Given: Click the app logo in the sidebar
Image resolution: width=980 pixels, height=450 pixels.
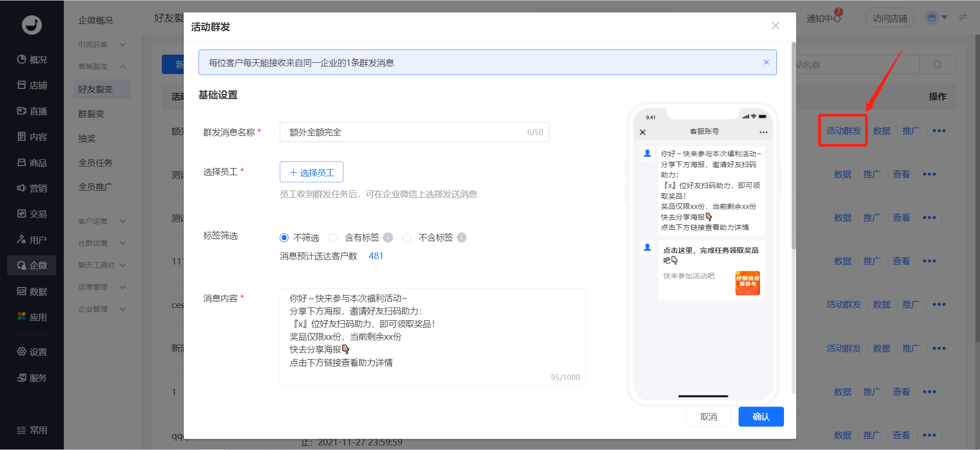Looking at the screenshot, I should [x=32, y=25].
